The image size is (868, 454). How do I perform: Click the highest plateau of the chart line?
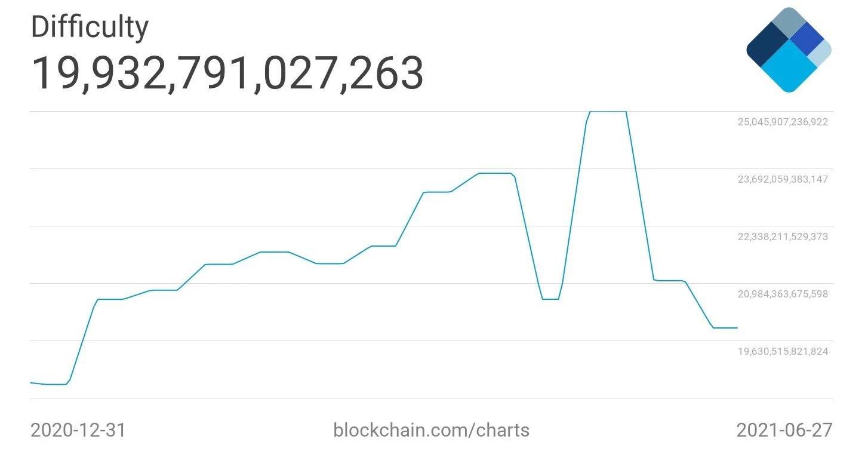pos(608,111)
